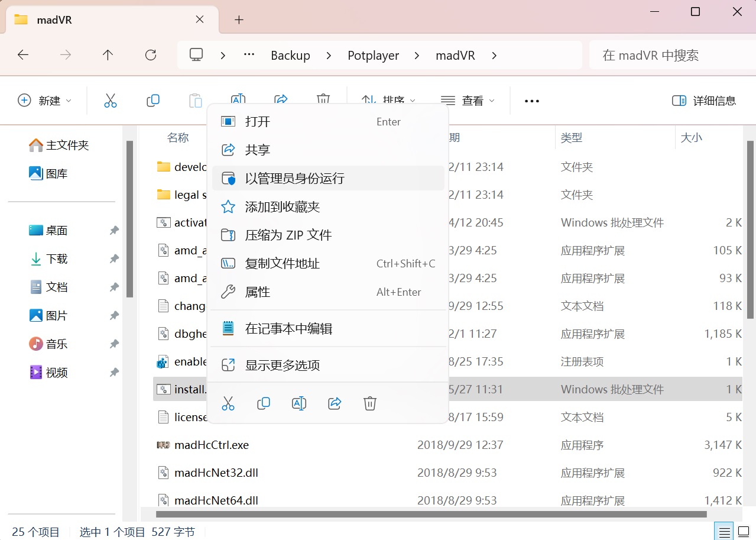The width and height of the screenshot is (756, 540).
Task: Click Potplayer in the address breadcrumb
Action: 373,55
